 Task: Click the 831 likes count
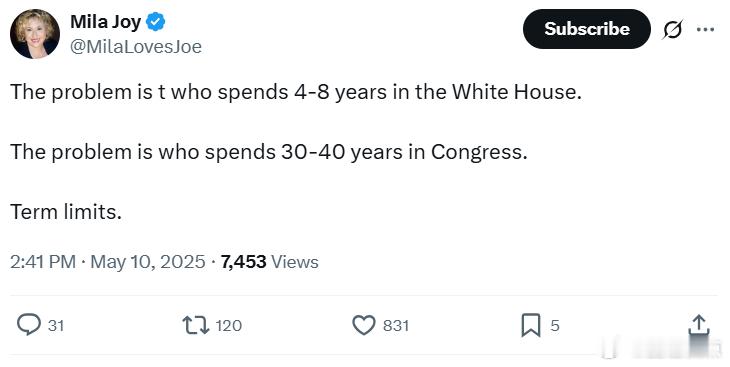[396, 326]
